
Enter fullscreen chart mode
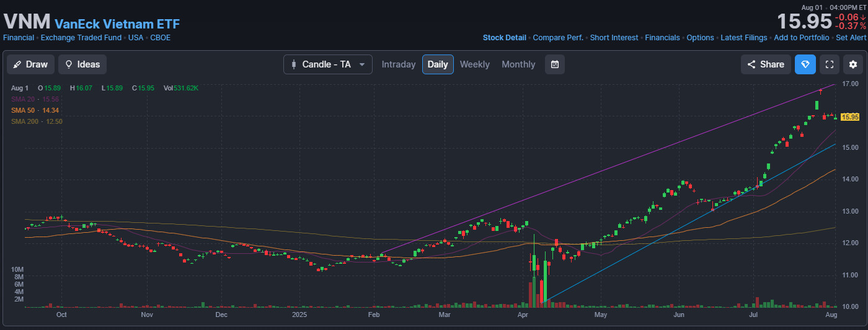829,64
